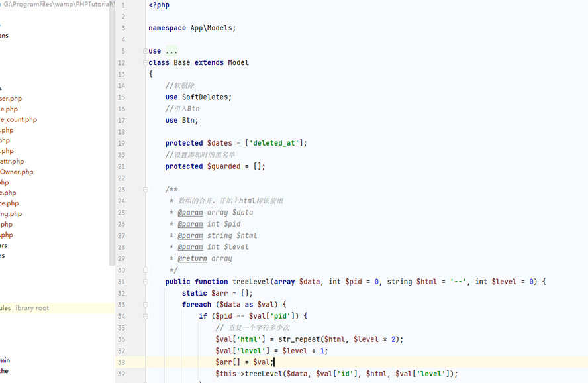Collapse the treeLevel function fold marker
588x383 pixels.
click(x=145, y=282)
